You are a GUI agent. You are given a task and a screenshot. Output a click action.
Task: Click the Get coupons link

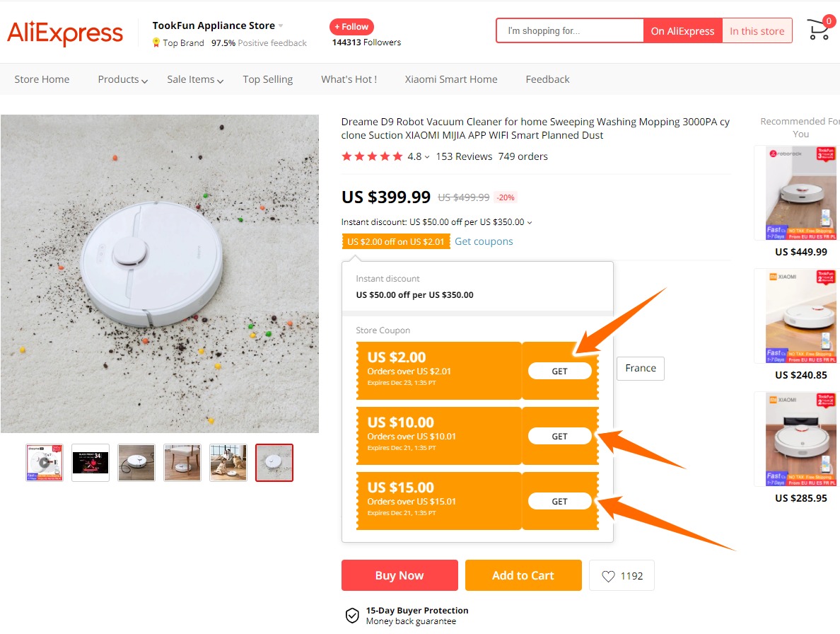[484, 241]
